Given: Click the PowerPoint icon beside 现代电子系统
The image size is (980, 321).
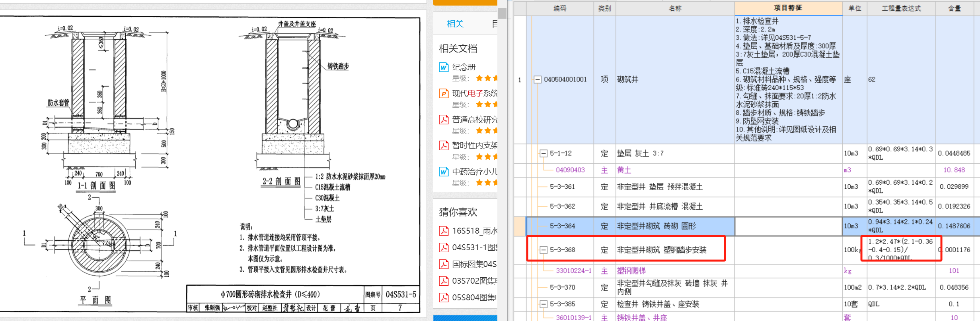Looking at the screenshot, I should [444, 93].
